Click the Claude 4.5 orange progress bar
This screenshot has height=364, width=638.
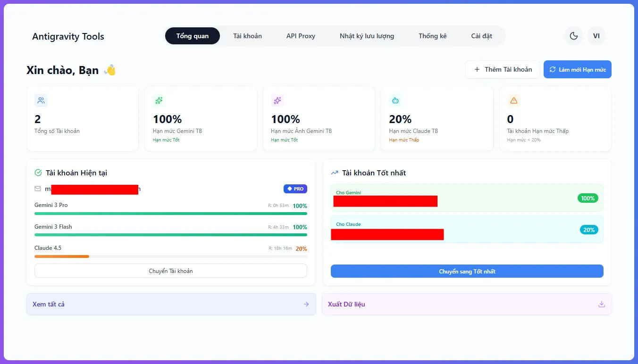61,256
